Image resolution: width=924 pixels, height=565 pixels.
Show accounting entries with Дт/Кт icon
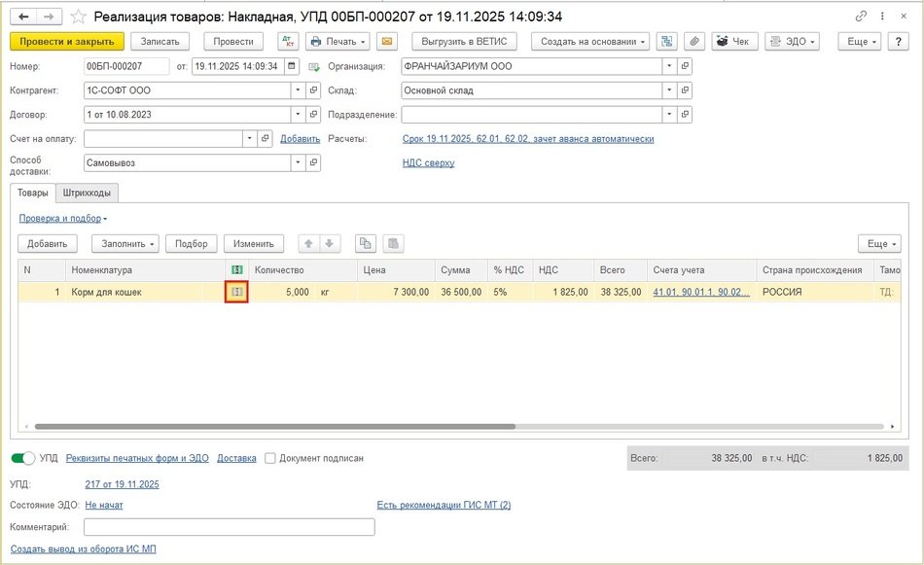pyautogui.click(x=289, y=42)
